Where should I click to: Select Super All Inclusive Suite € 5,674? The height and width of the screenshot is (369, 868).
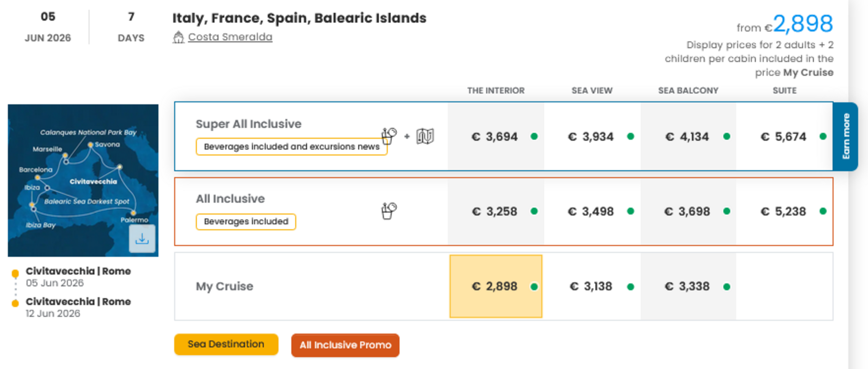(x=784, y=137)
